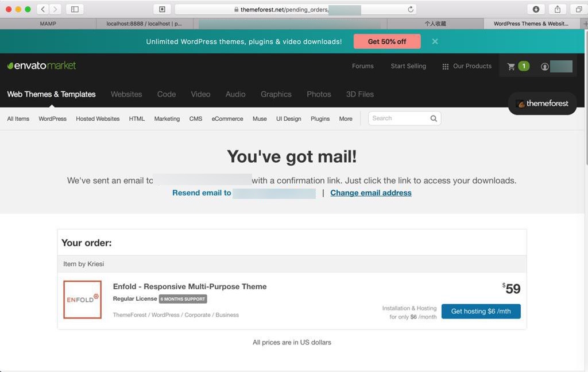
Task: Toggle the Safari sidebar button
Action: coord(75,9)
